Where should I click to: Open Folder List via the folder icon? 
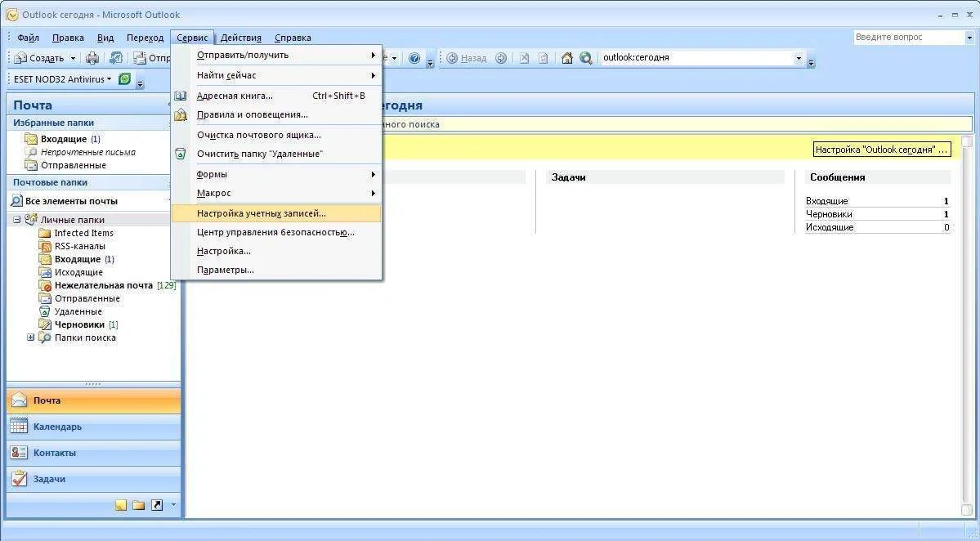(x=139, y=505)
